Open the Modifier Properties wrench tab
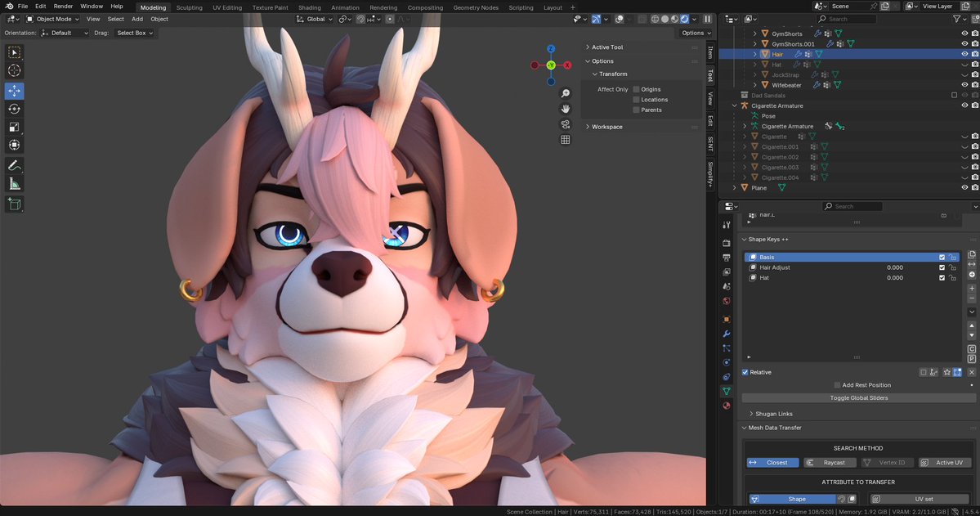The width and height of the screenshot is (980, 516). (725, 333)
